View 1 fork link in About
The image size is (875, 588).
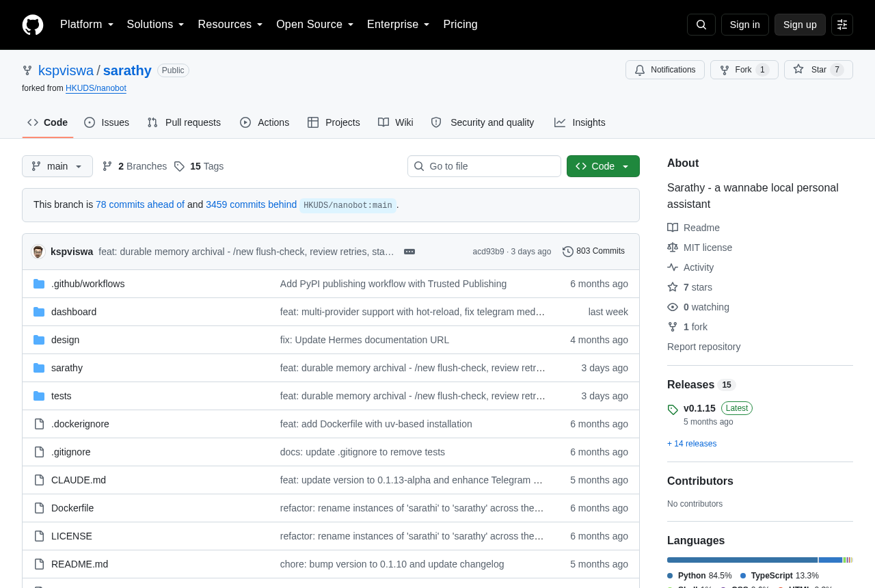[687, 327]
